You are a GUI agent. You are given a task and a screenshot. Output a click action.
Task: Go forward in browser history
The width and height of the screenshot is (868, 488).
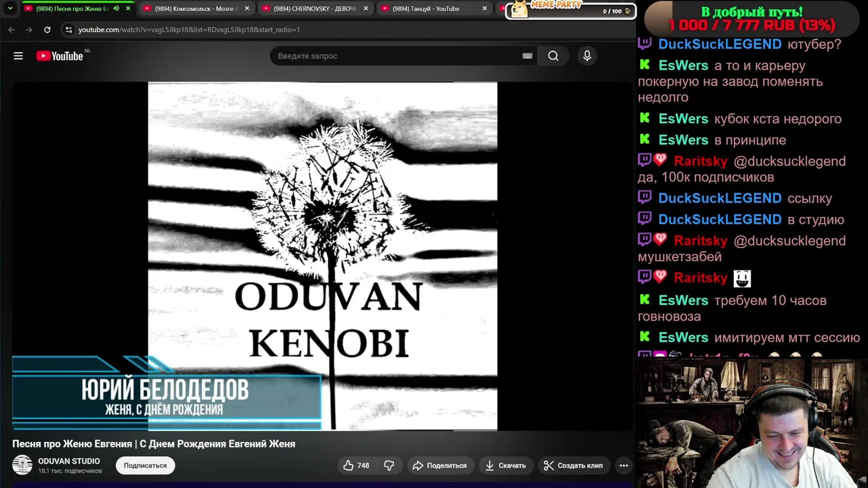[x=29, y=30]
